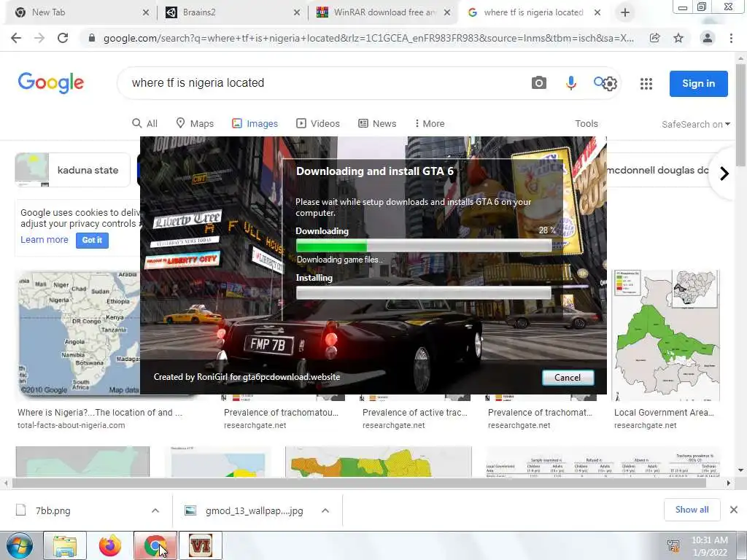Follow the Learn more cookies link
The height and width of the screenshot is (560, 747).
tap(44, 239)
